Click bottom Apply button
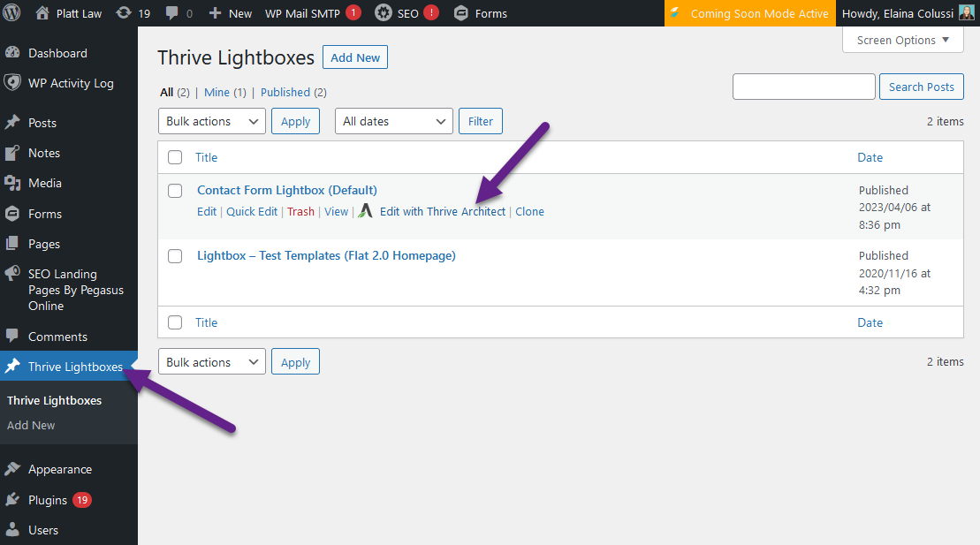This screenshot has height=545, width=980. click(x=296, y=362)
